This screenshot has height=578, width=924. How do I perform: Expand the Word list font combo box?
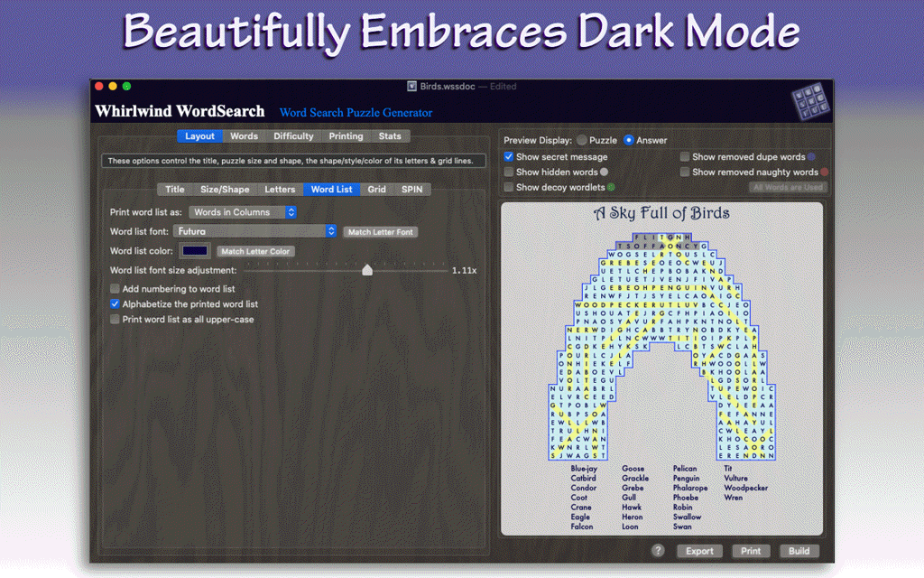click(x=332, y=232)
